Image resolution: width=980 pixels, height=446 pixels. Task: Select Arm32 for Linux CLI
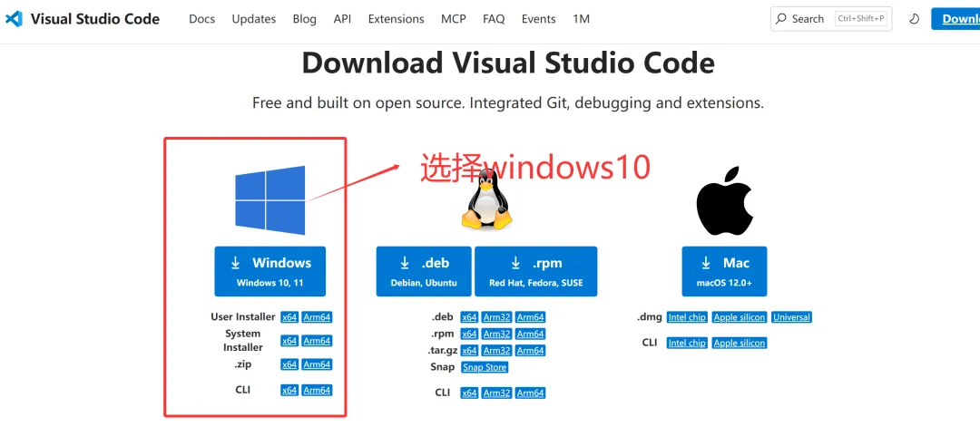click(x=497, y=393)
